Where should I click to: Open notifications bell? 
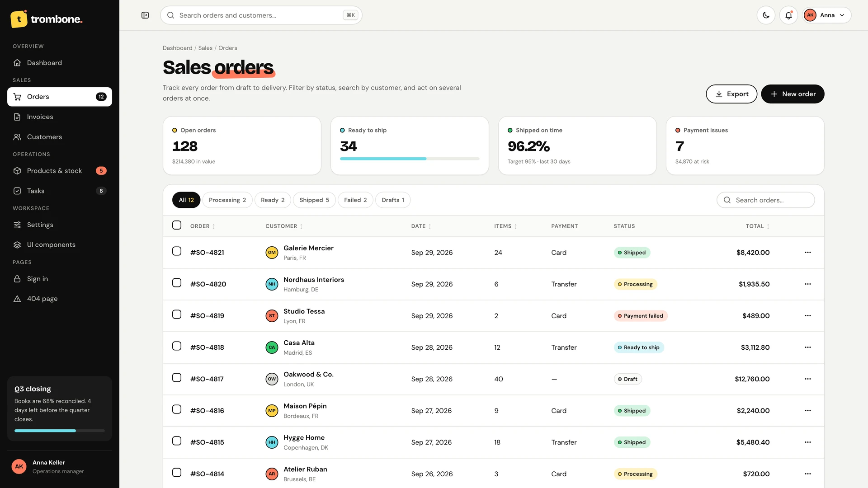point(788,15)
